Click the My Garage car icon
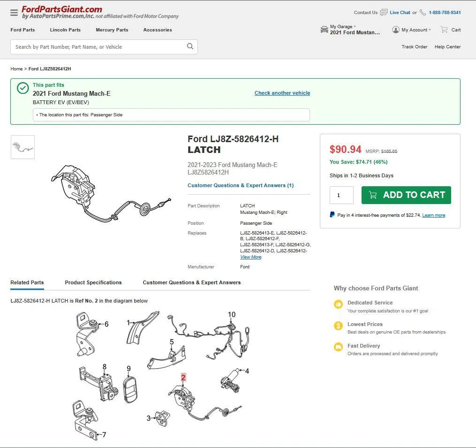476x448 pixels. coord(324,30)
